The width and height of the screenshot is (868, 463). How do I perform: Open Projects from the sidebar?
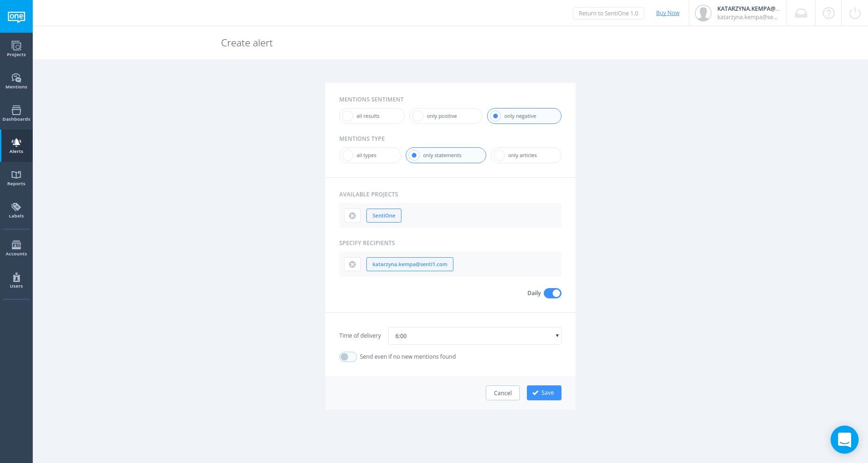pos(16,49)
